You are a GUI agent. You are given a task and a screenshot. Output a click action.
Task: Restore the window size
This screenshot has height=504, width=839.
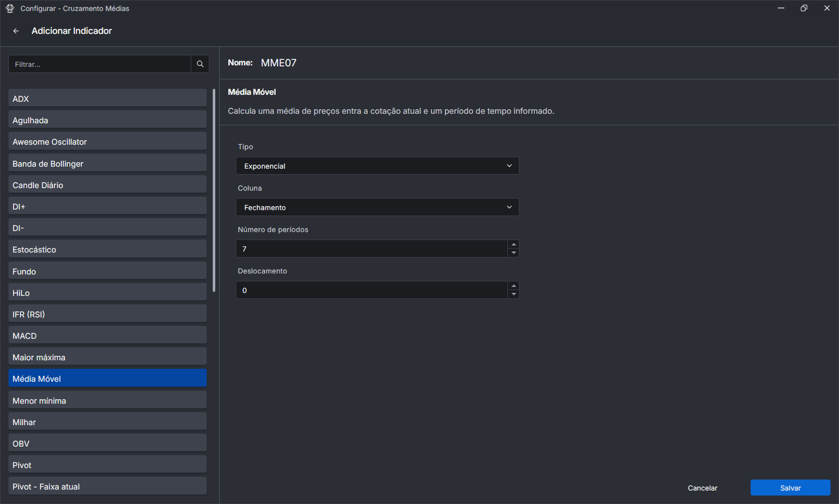pos(804,8)
